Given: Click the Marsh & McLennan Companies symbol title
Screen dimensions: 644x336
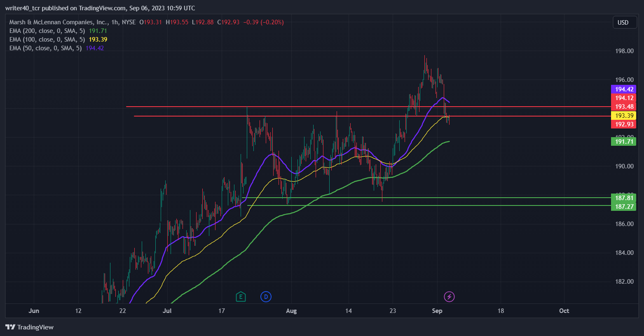Looking at the screenshot, I should (x=59, y=22).
